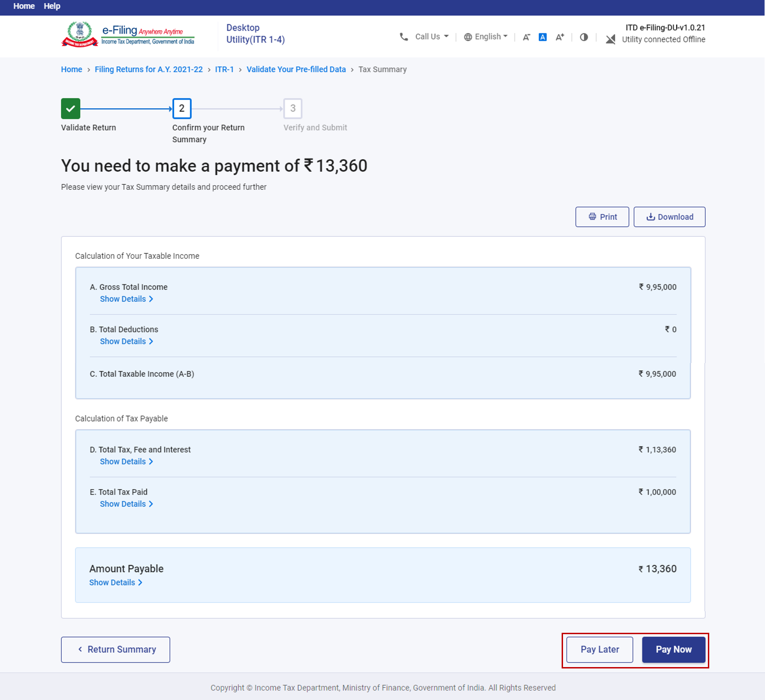
Task: Click the offline connection status icon
Action: [610, 39]
